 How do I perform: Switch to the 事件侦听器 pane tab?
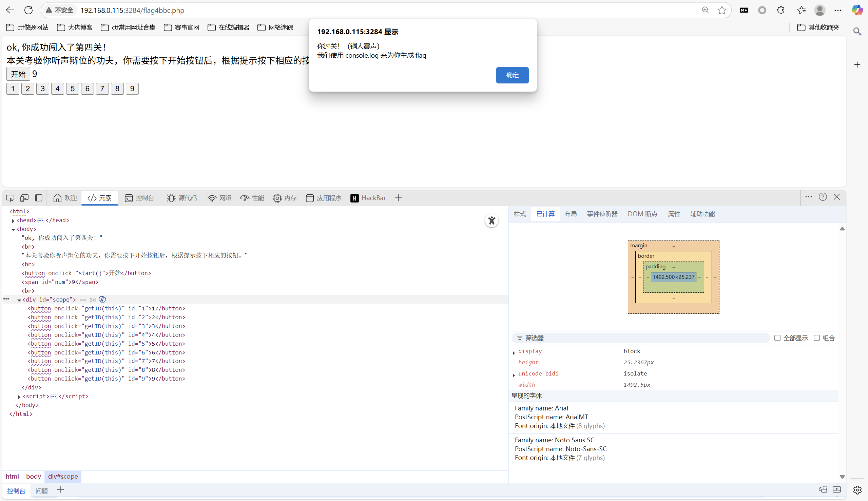click(x=602, y=214)
